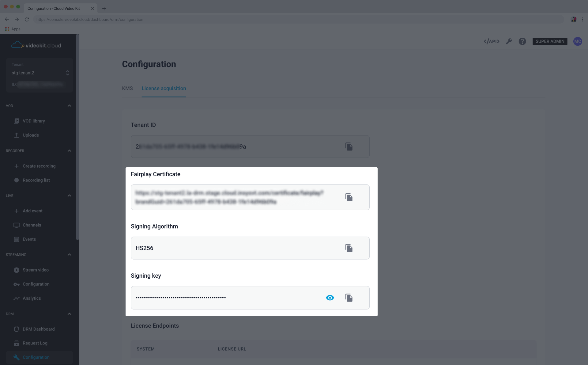Collapse the STREAMING section
588x365 pixels.
tap(69, 254)
